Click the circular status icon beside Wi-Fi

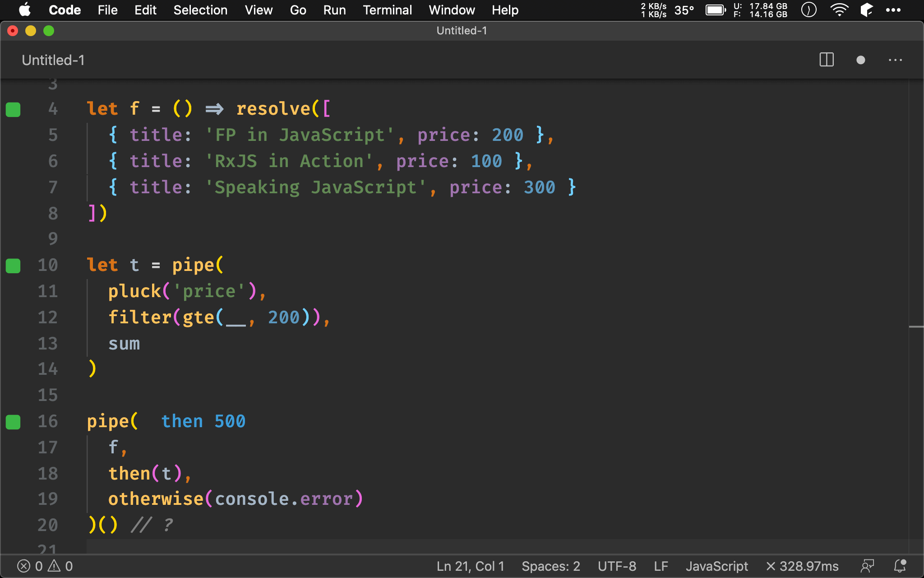(x=809, y=10)
